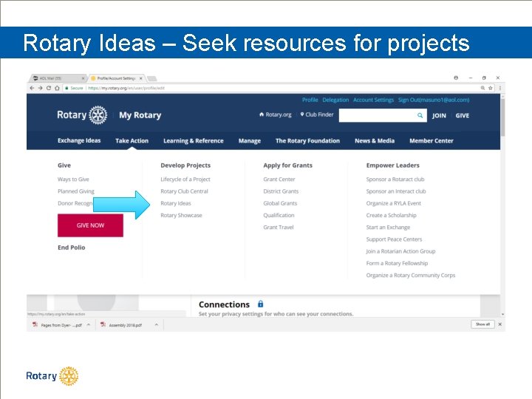
Task: Reload the page with the refresh icon
Action: point(49,88)
